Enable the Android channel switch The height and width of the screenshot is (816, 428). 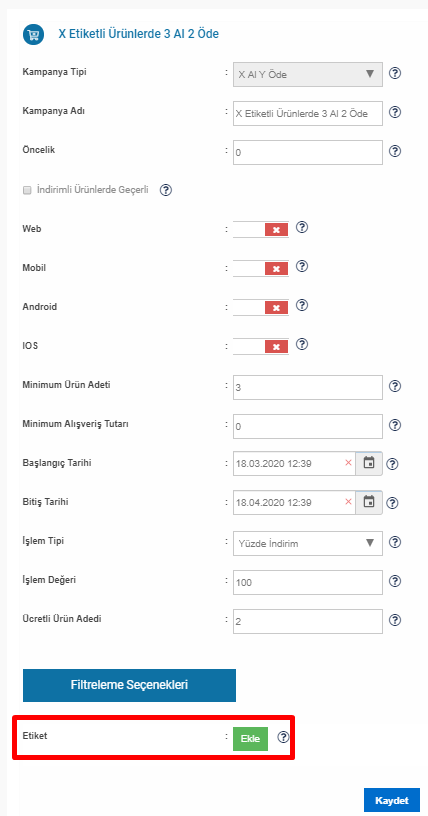(x=261, y=307)
